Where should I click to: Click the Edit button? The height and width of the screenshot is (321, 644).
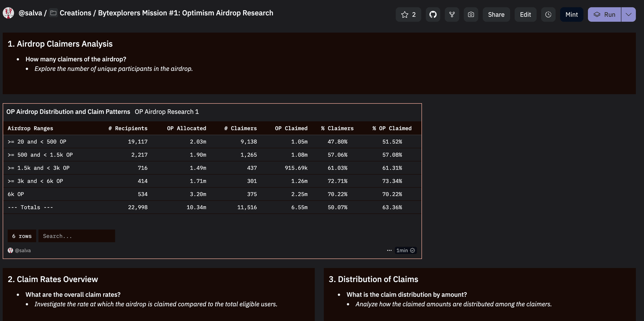[x=525, y=14]
